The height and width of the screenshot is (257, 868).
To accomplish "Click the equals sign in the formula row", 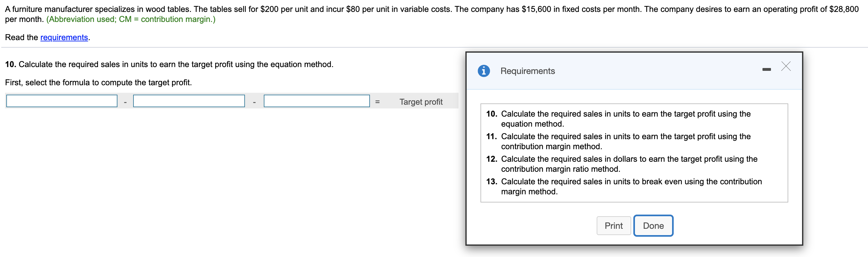I will pos(377,102).
